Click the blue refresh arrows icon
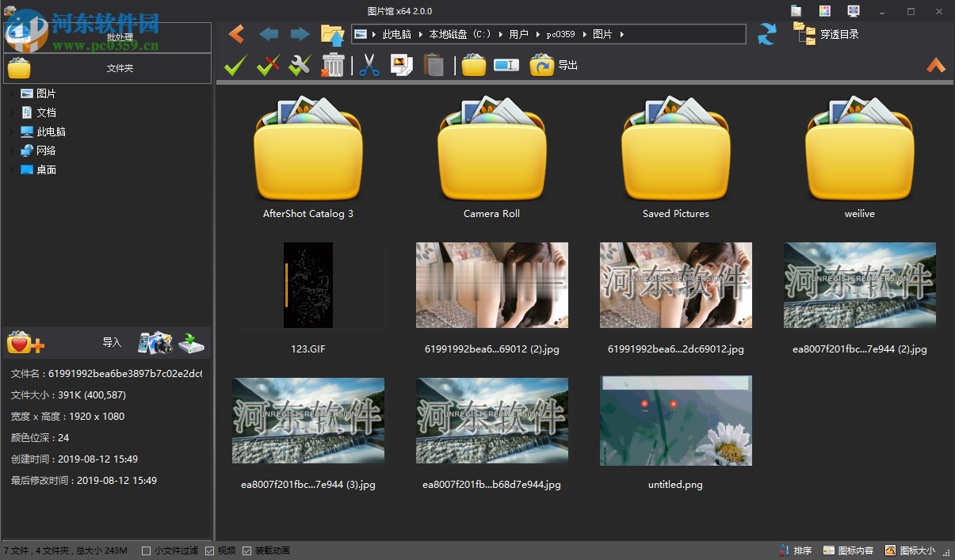 coord(766,34)
